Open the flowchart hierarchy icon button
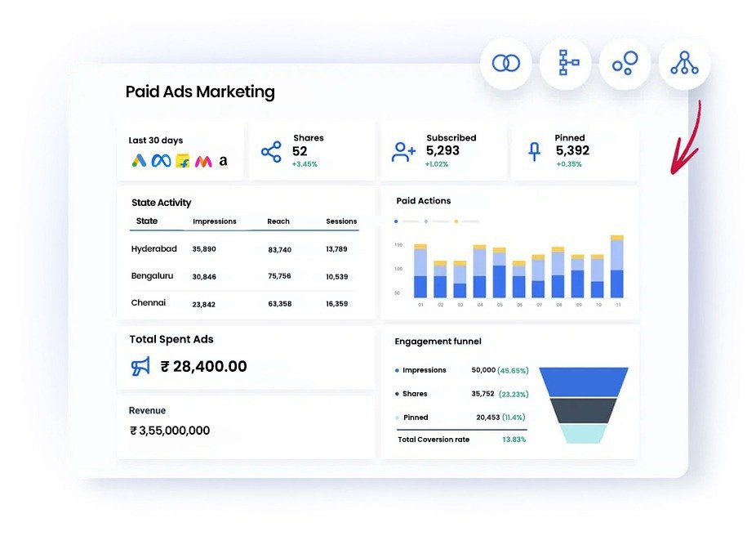The height and width of the screenshot is (536, 756). point(565,63)
